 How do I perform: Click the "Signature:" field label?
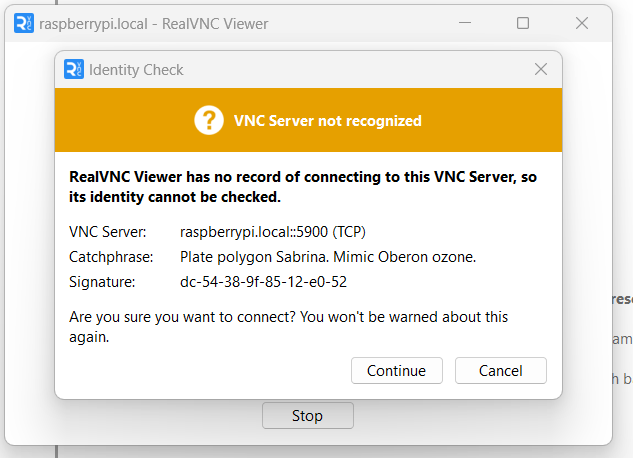coord(101,282)
